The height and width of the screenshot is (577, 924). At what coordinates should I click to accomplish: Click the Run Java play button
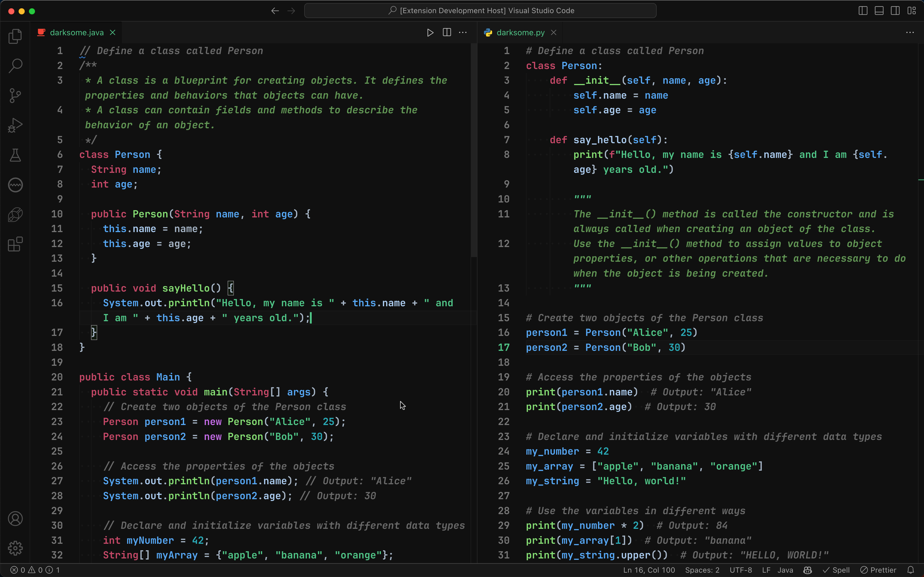430,33
